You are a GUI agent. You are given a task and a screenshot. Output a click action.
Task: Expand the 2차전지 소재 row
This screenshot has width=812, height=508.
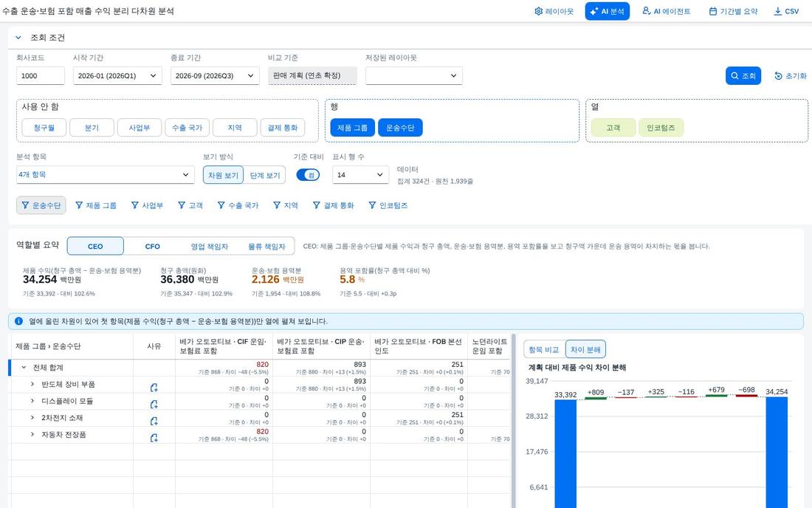click(32, 417)
